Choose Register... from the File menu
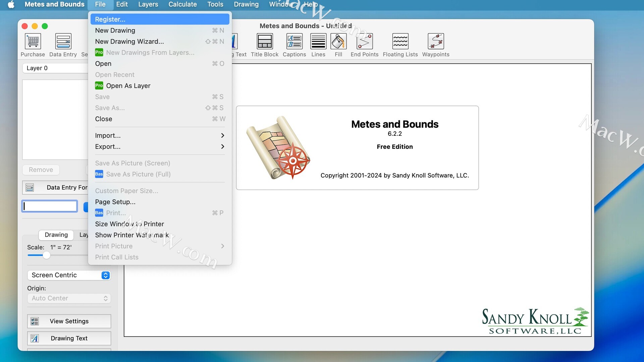Image resolution: width=644 pixels, height=362 pixels. pos(160,19)
